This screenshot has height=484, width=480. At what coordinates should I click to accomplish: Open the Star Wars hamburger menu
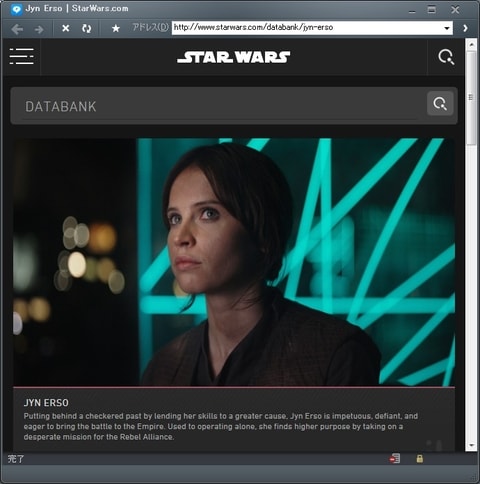(x=22, y=56)
